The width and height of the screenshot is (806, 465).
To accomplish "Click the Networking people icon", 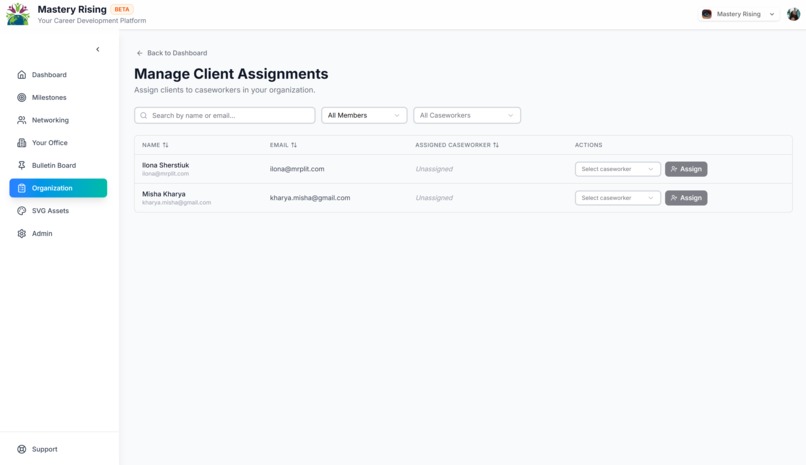I will point(22,120).
